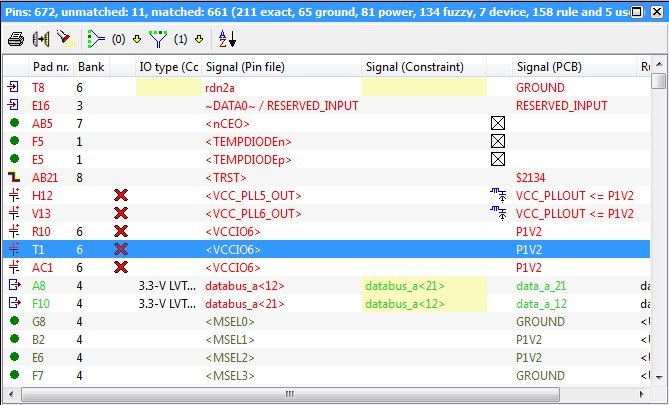Click the Signal (PCB) column header
669x405 pixels.
coord(550,67)
